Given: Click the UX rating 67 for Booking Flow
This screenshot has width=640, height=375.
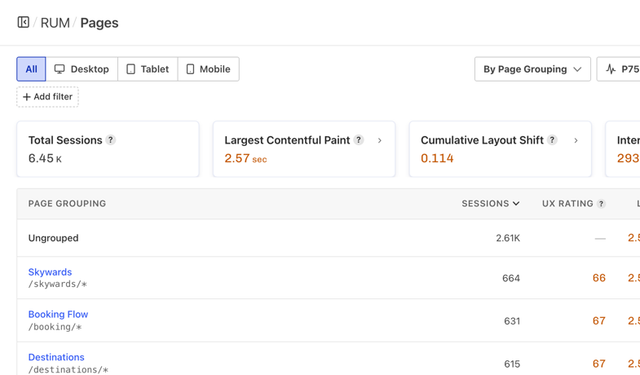Looking at the screenshot, I should coord(599,321).
